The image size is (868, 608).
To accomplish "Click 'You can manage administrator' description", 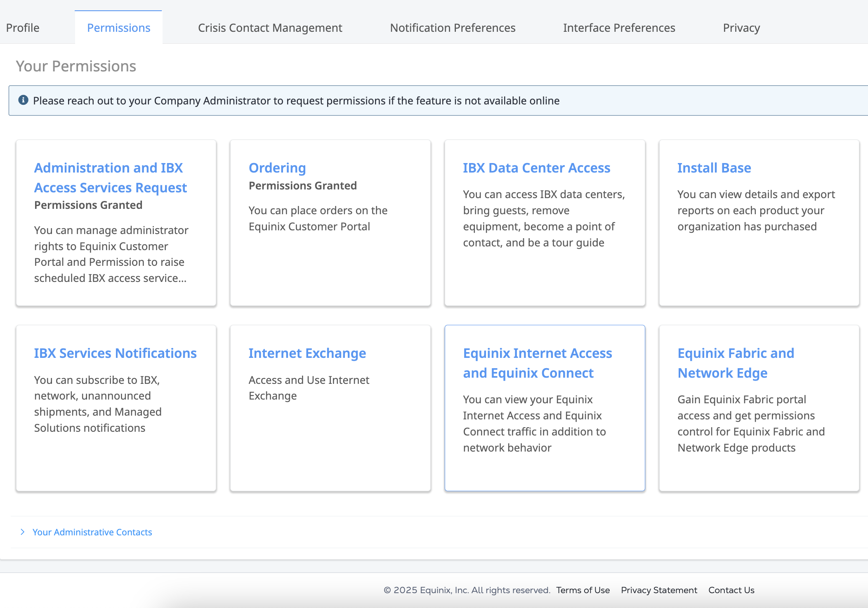I will (111, 254).
